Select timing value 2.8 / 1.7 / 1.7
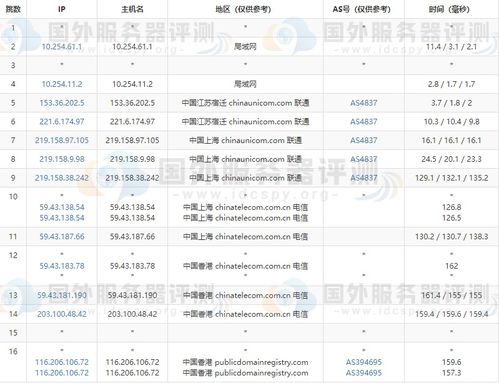Screen dimensions: 499x383 pos(451,84)
